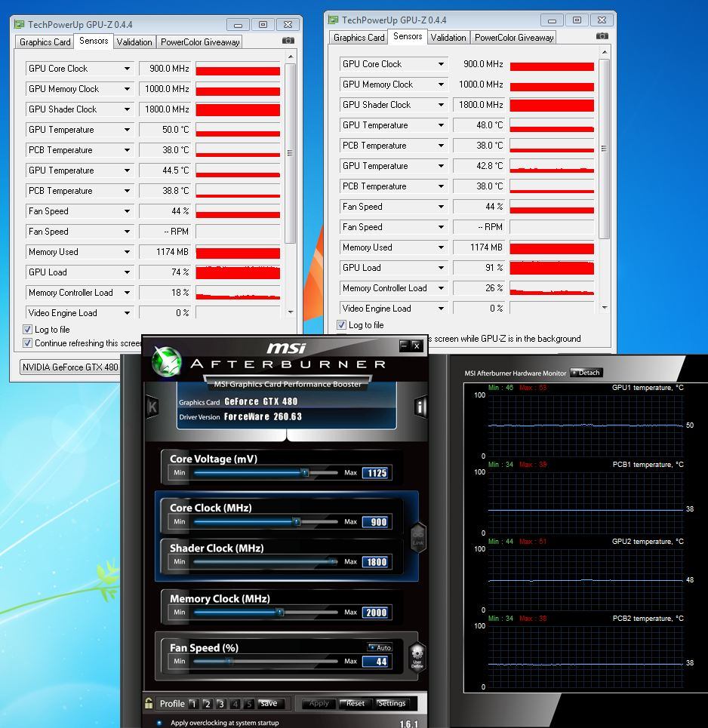708x728 pixels.
Task: Click the Shader Clock value field 1800
Action: [x=377, y=562]
